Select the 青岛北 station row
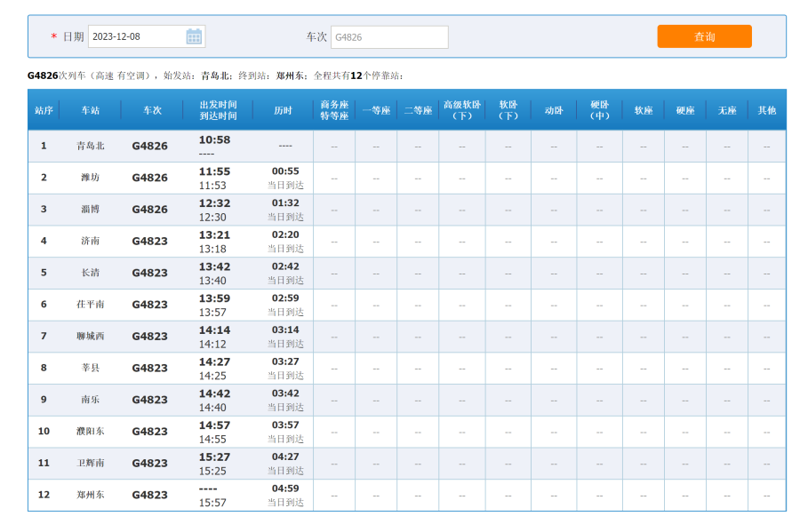The height and width of the screenshot is (532, 800). [91, 146]
